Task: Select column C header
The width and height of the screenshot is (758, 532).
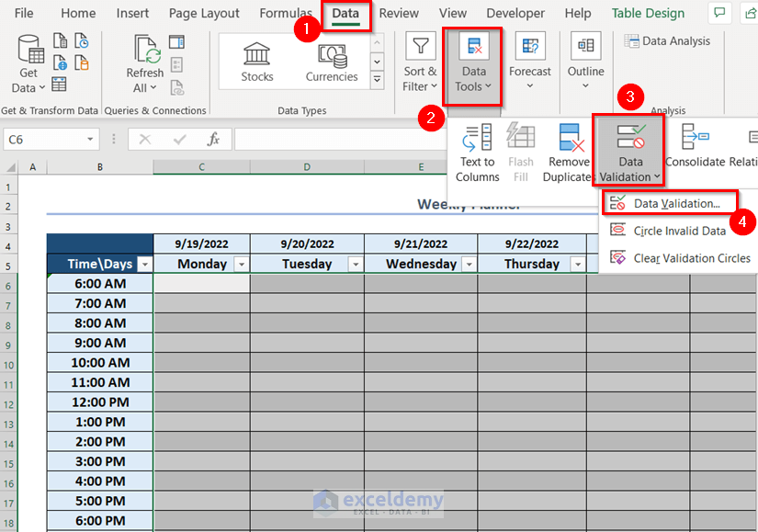Action: pyautogui.click(x=201, y=167)
